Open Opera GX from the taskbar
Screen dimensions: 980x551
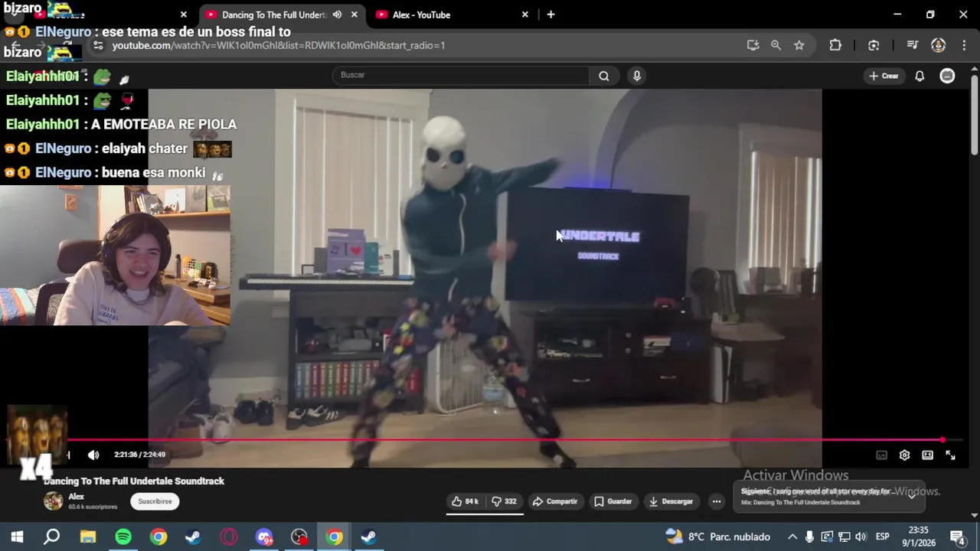pos(229,536)
